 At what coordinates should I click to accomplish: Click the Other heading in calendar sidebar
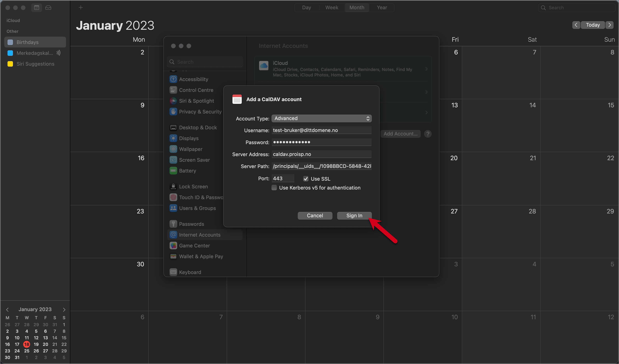(x=13, y=31)
